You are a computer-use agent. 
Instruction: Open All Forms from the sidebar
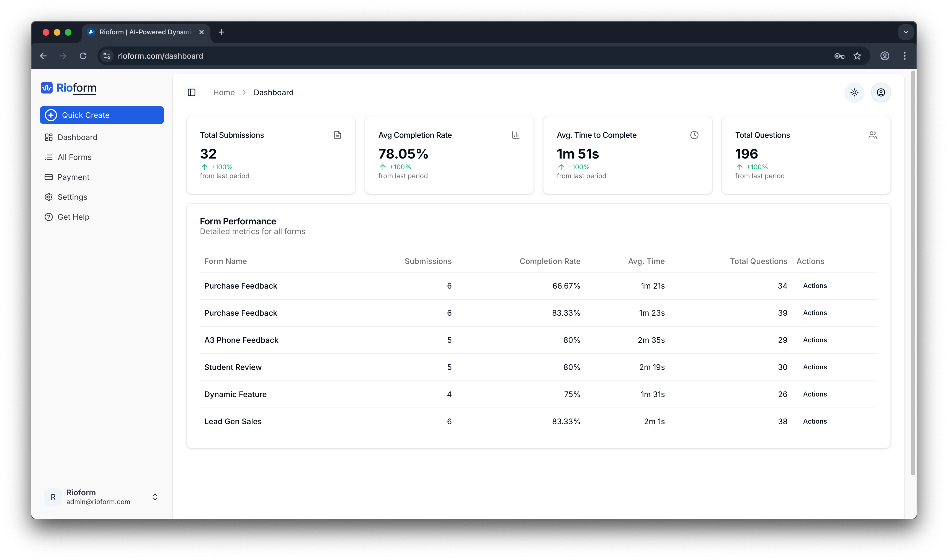(74, 157)
